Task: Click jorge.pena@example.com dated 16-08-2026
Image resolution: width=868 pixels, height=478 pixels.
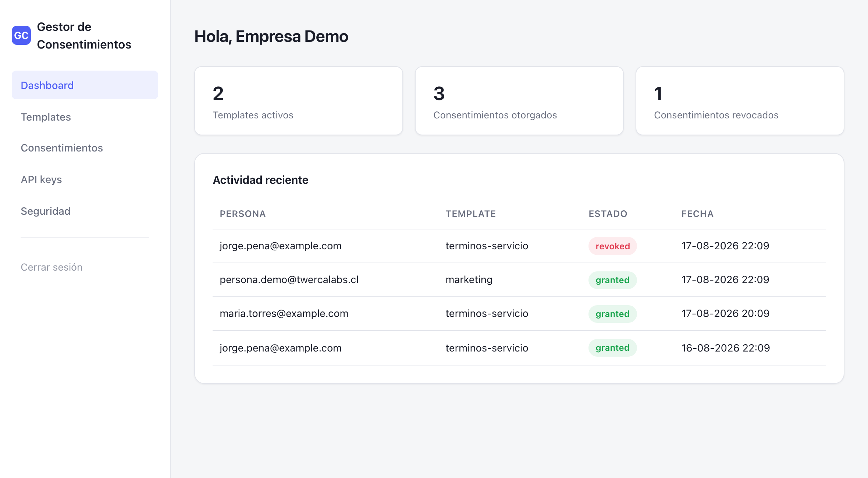Action: [281, 348]
